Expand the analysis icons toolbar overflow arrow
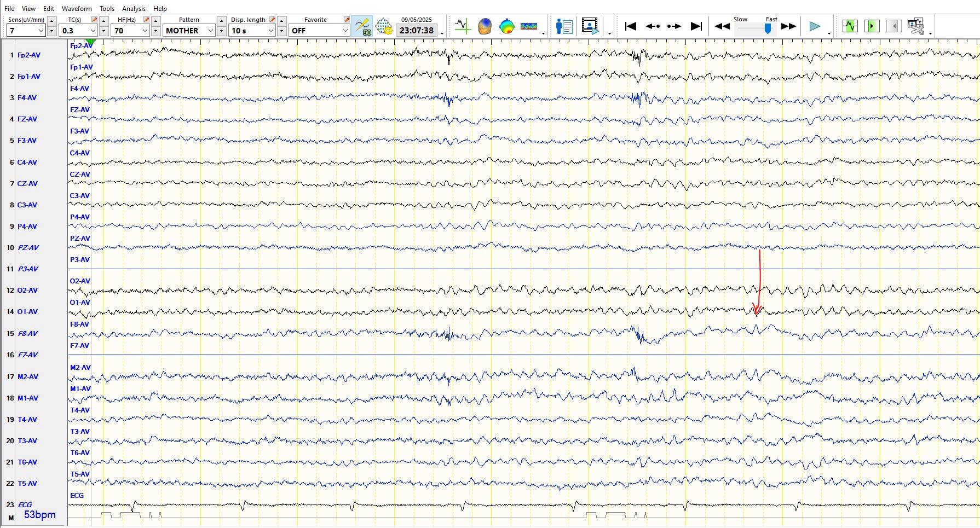Viewport: 980px width, 528px height. [x=543, y=33]
